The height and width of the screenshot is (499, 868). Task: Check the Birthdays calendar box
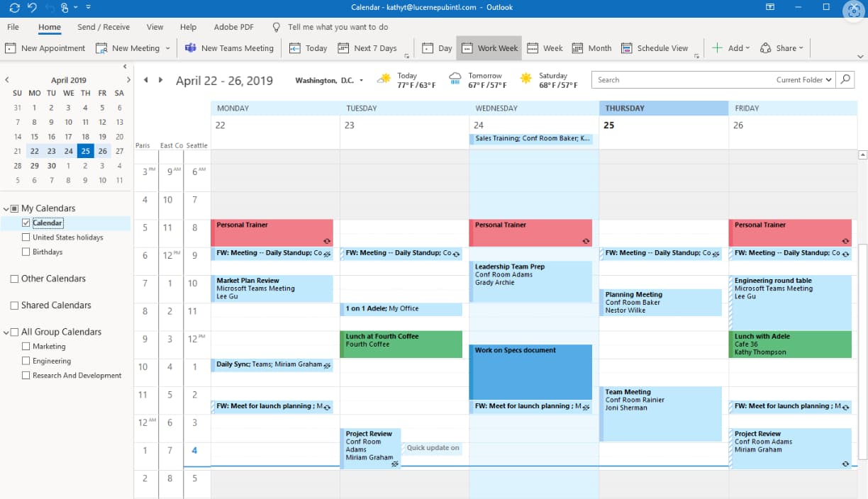26,252
